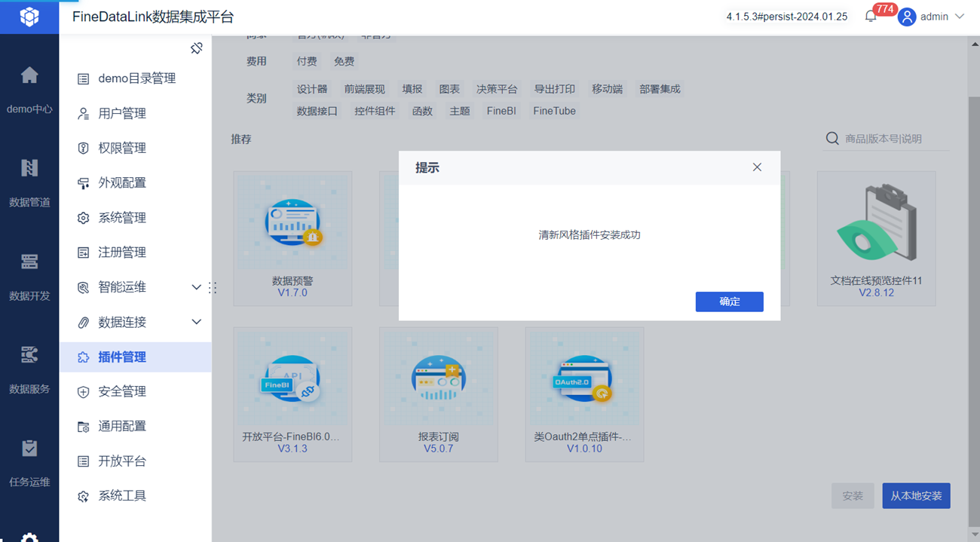Filter category by 控件组件
Viewport: 980px width, 542px height.
tap(375, 111)
